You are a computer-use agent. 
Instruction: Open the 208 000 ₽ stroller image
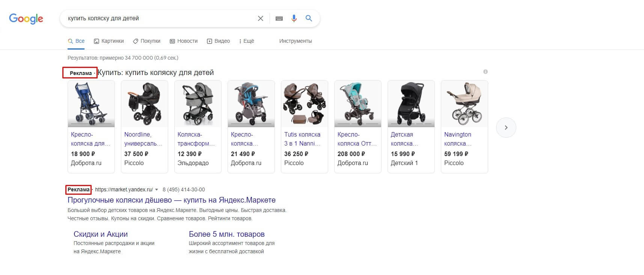point(358,104)
